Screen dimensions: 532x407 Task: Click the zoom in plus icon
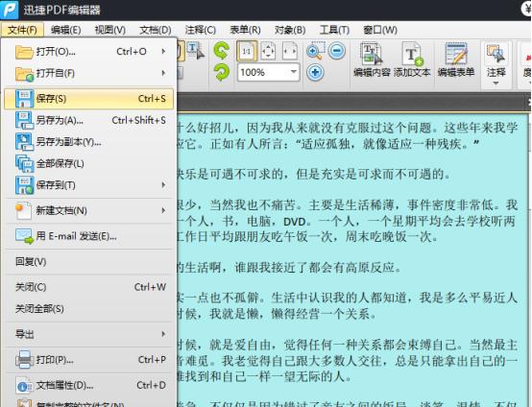[x=315, y=72]
